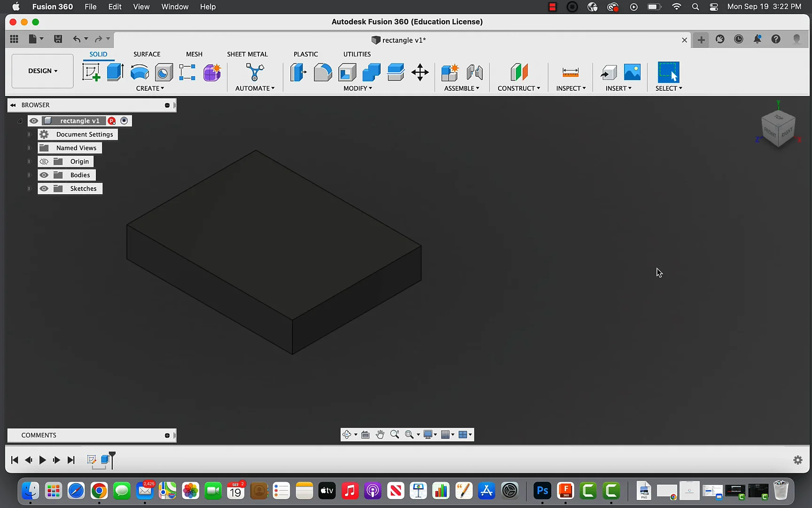Screen dimensions: 812x508
Task: Play the design timeline
Action: point(42,460)
